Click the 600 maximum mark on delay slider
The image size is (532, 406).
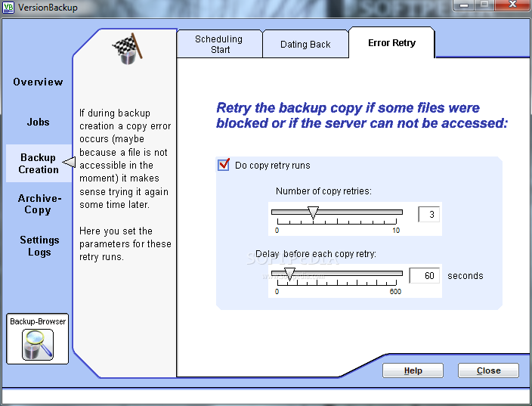[395, 292]
